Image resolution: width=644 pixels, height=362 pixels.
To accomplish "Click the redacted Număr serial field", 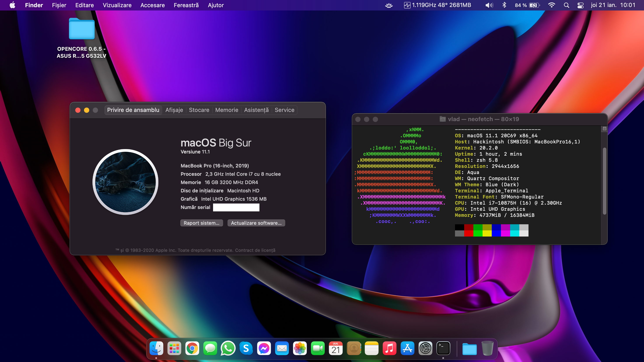I will [236, 207].
